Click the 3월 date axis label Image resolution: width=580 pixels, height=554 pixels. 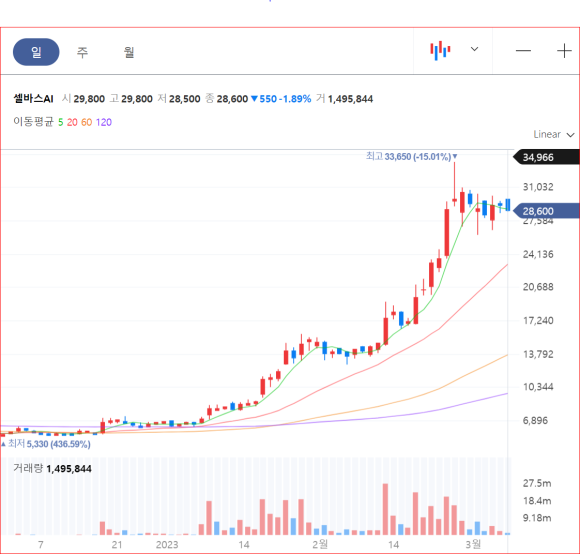click(x=473, y=544)
